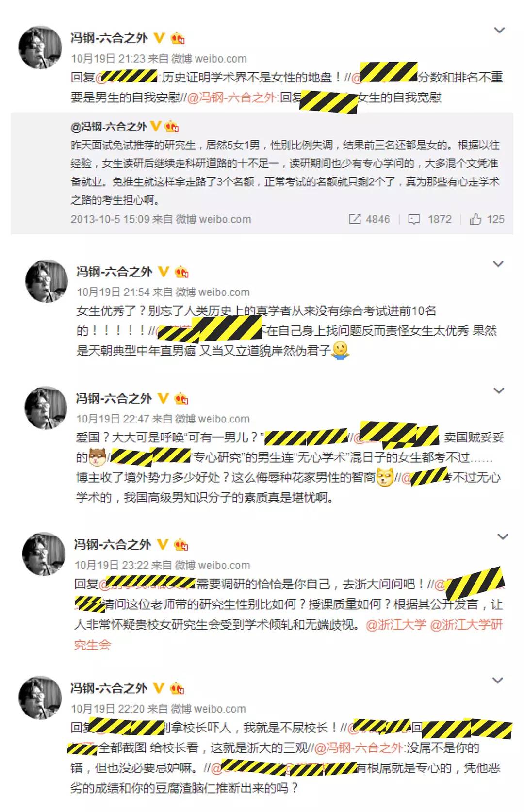Expand options arrow on 21:54 post
The image size is (524, 812).
498,264
